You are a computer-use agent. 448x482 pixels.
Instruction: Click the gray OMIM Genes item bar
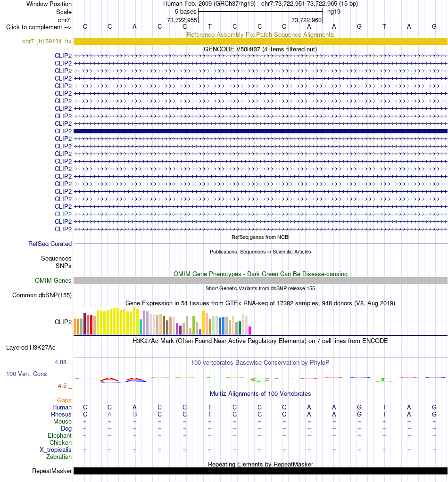[260, 280]
